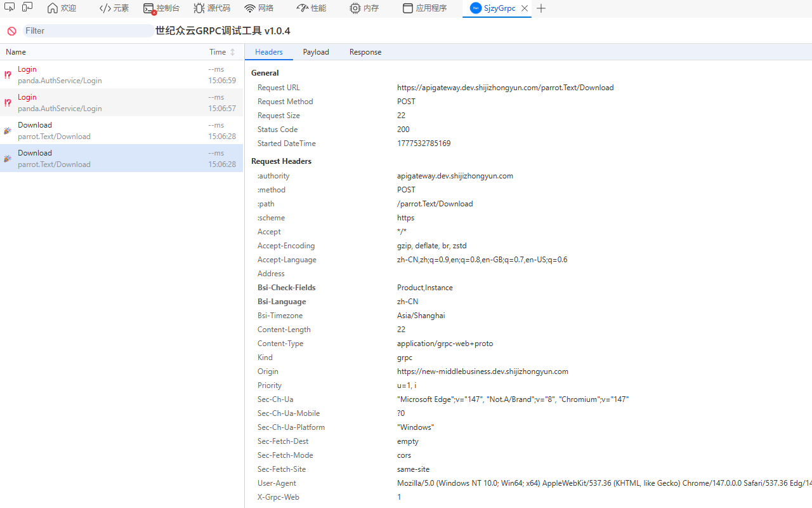
Task: Select the Login request at 15:06:59
Action: pyautogui.click(x=121, y=75)
